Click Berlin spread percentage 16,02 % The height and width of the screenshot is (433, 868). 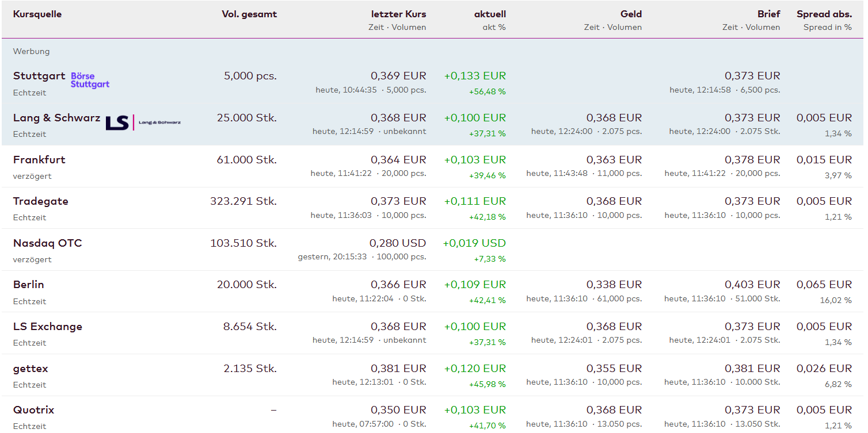click(x=836, y=300)
